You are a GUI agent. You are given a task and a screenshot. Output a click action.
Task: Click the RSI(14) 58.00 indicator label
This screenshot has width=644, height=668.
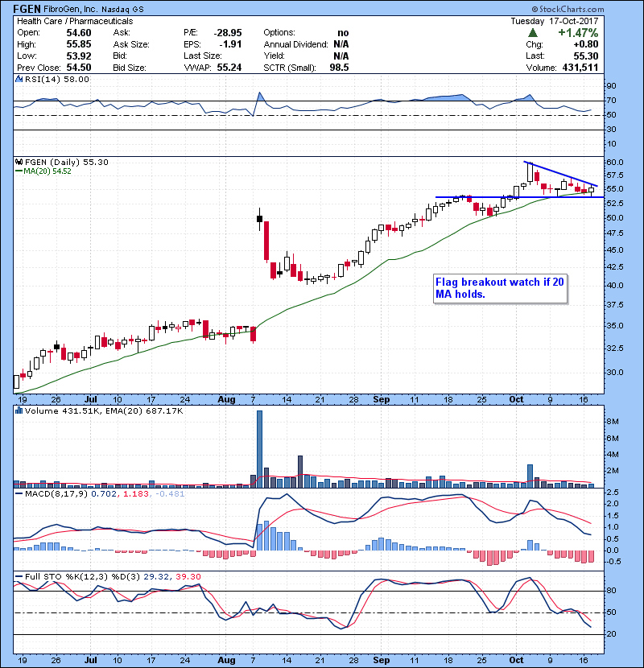point(56,79)
